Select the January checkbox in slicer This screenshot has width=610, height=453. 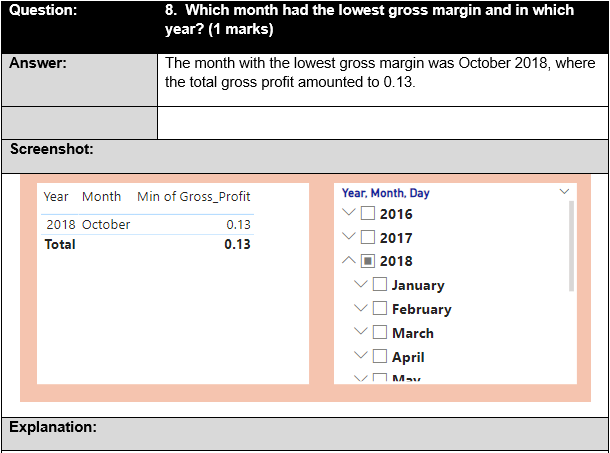[x=380, y=285]
